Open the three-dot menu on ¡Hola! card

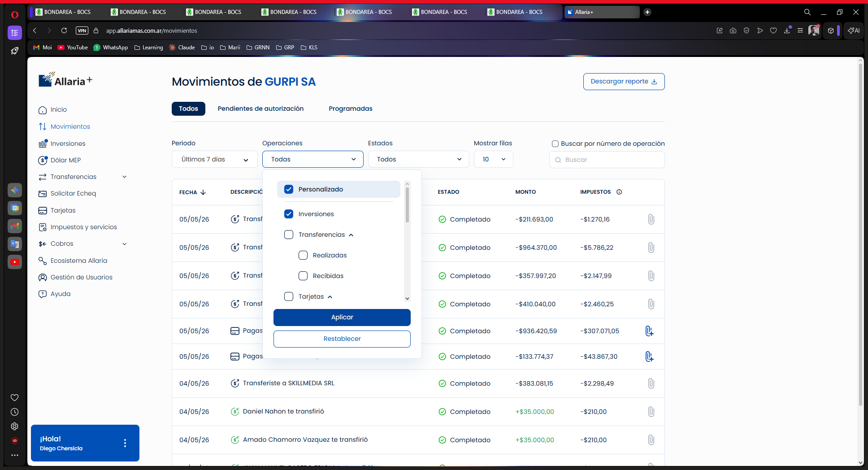[x=125, y=443]
